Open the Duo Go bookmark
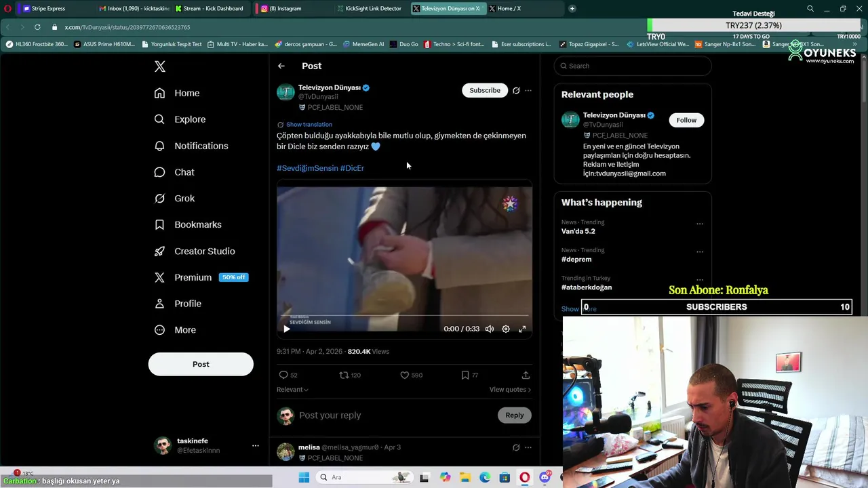This screenshot has height=488, width=868. (x=404, y=44)
